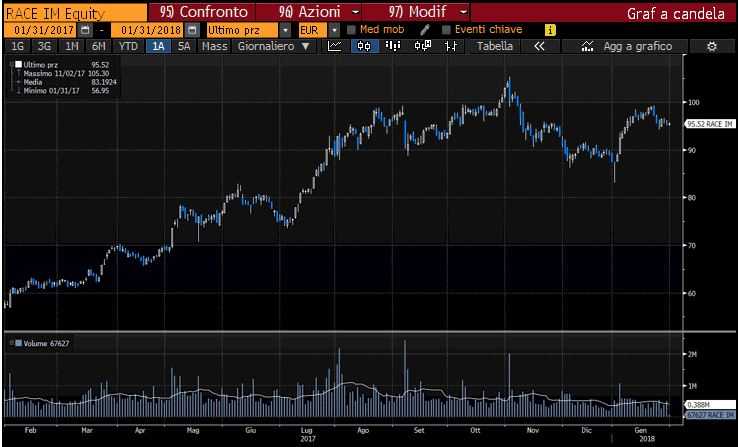
Task: Click the Ago month label on time axis
Action: (x=363, y=430)
